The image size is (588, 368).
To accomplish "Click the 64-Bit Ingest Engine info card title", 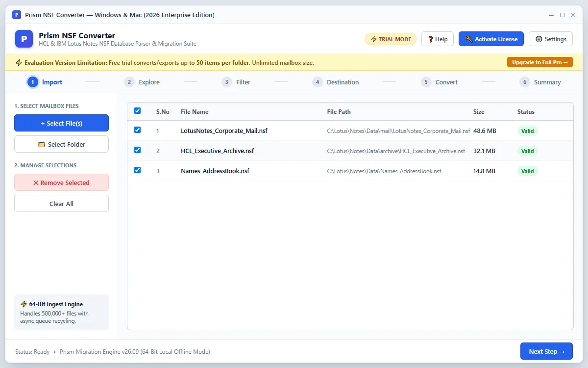I will pos(56,304).
